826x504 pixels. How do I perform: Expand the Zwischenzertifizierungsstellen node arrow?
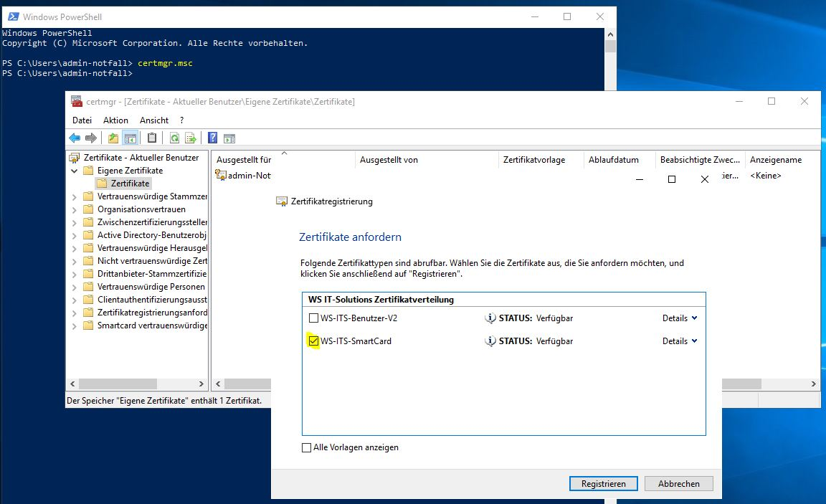75,223
